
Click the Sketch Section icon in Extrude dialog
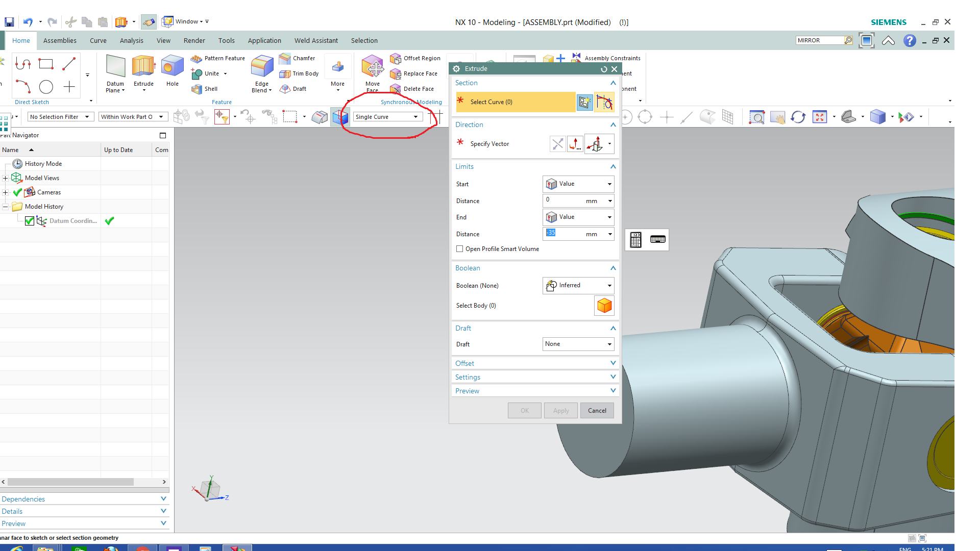[x=584, y=102]
